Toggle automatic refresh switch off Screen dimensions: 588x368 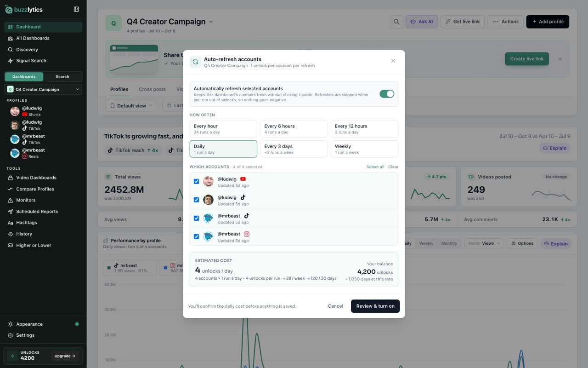coord(387,94)
